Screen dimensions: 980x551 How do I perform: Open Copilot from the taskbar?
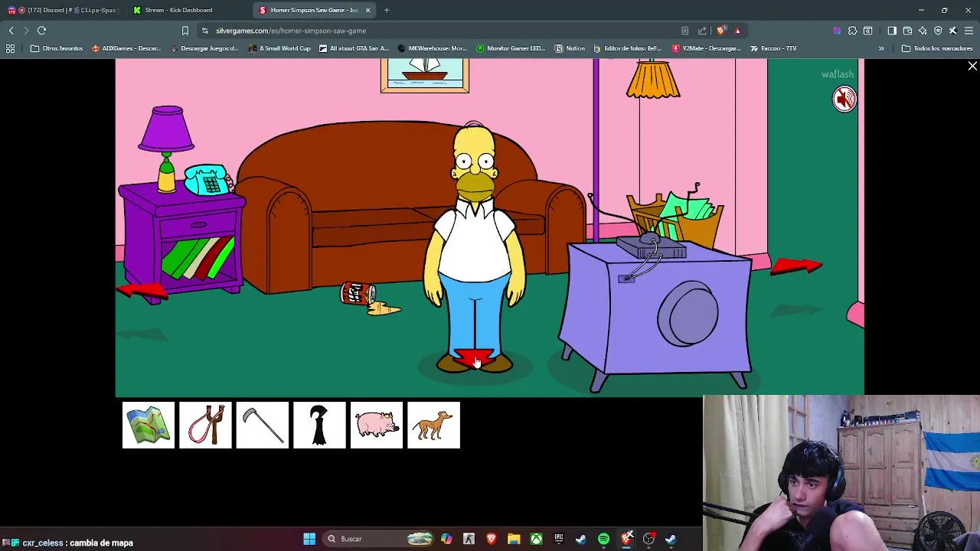tap(446, 539)
